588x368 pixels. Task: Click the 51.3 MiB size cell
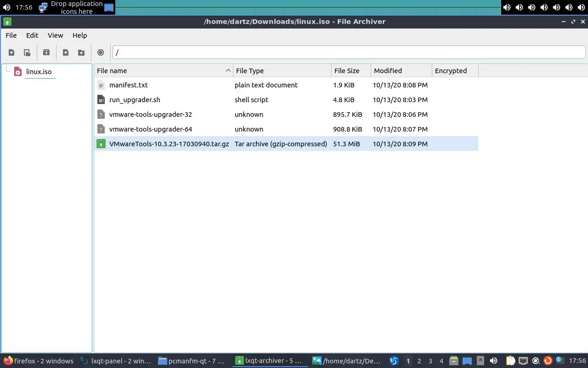346,144
